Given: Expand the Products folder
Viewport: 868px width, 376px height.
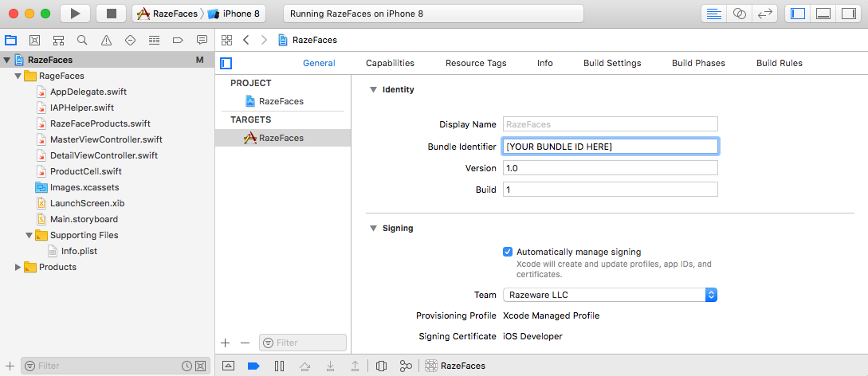Looking at the screenshot, I should click(x=18, y=267).
